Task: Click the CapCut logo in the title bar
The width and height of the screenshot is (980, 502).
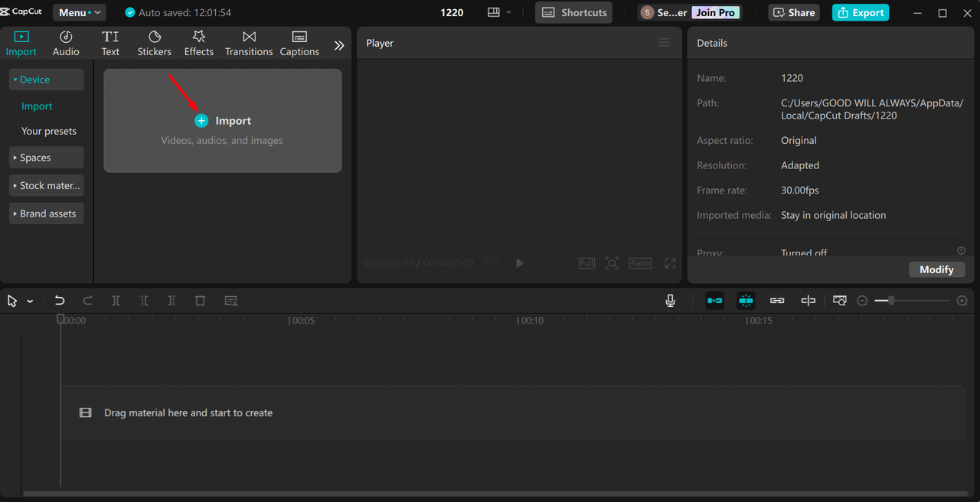Action: 22,11
